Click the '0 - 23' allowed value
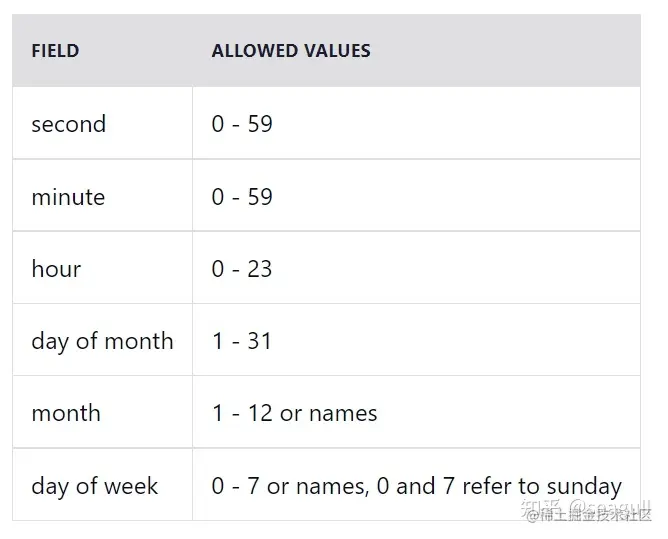Screen dimensions: 668x539 (242, 269)
